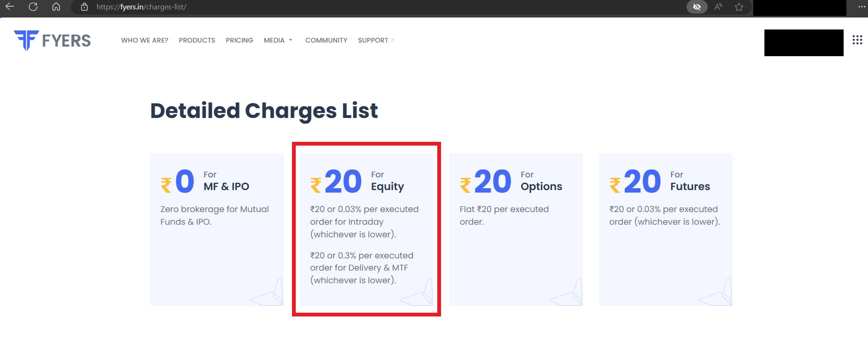Open the FYERS apps grid icon
Screen dimensions: 868x338
(857, 40)
